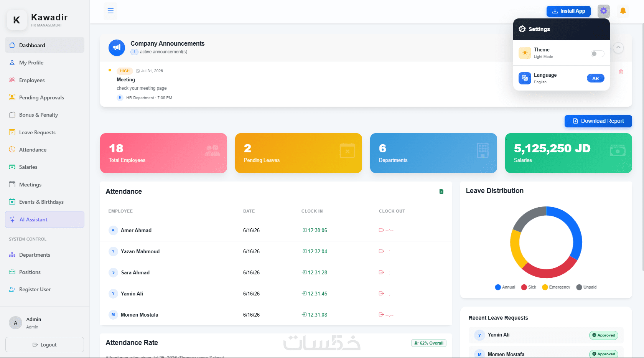Toggle Emergency legend in Leave Distribution
This screenshot has height=358, width=644.
tap(556, 287)
